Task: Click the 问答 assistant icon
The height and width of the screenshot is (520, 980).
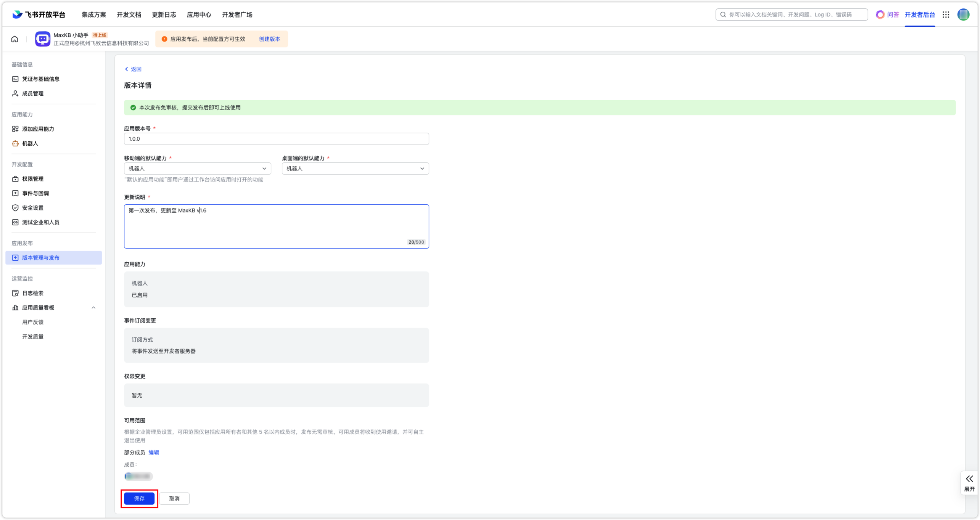Action: [x=880, y=14]
